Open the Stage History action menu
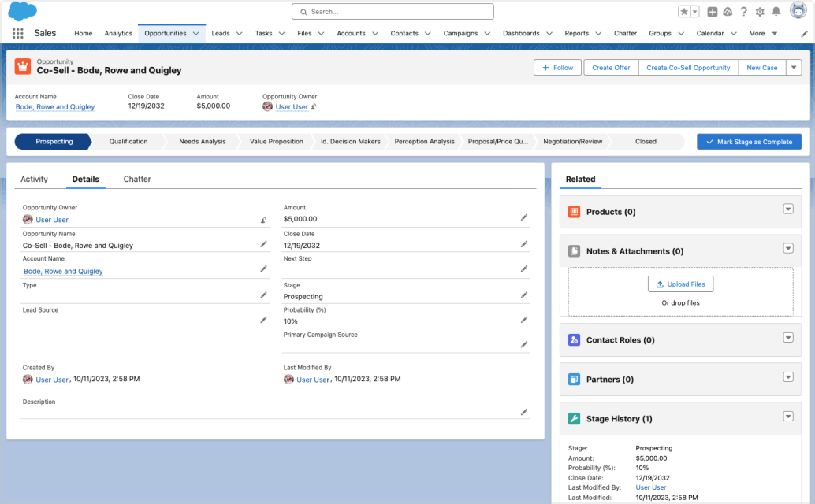 [788, 417]
